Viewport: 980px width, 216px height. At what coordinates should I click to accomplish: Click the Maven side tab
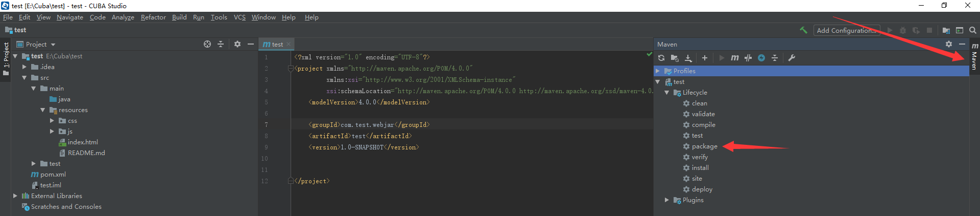(974, 57)
